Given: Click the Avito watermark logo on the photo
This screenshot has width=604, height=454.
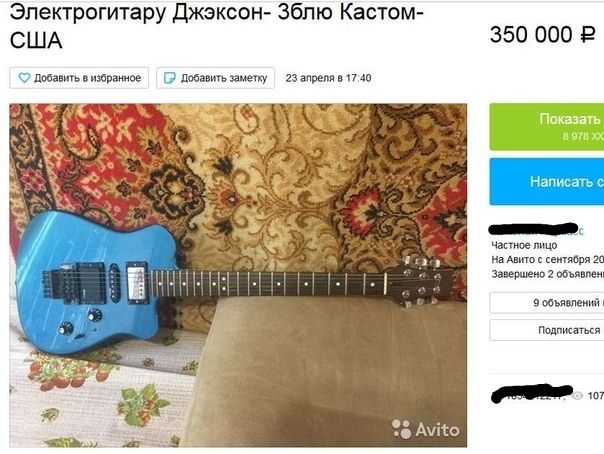Looking at the screenshot, I should coord(425,429).
